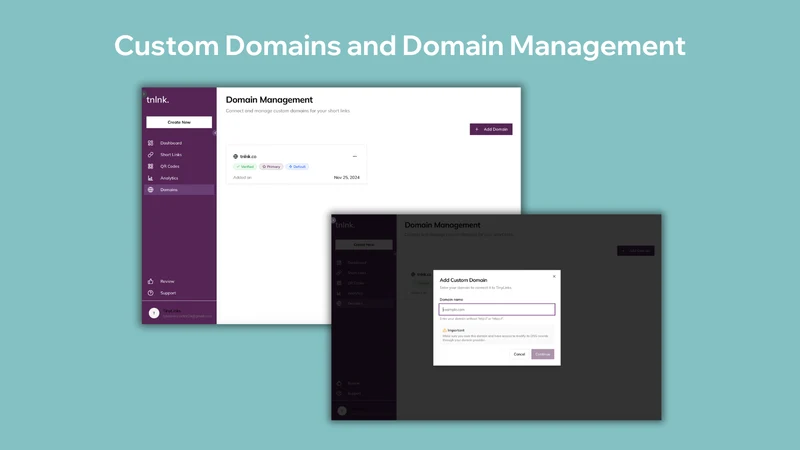Click Default badge on tnlnk.co card
The width and height of the screenshot is (800, 450).
tap(297, 167)
